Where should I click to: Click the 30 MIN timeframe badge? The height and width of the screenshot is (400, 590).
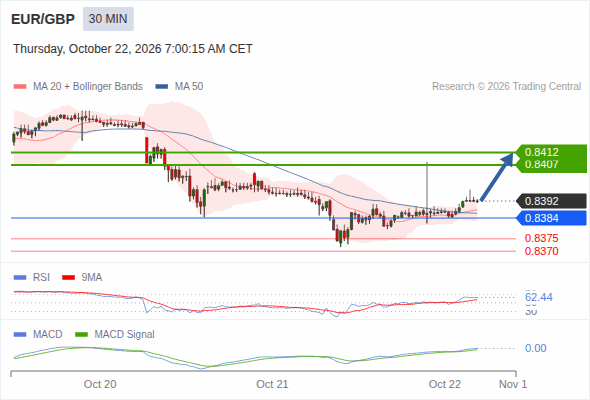coord(108,19)
